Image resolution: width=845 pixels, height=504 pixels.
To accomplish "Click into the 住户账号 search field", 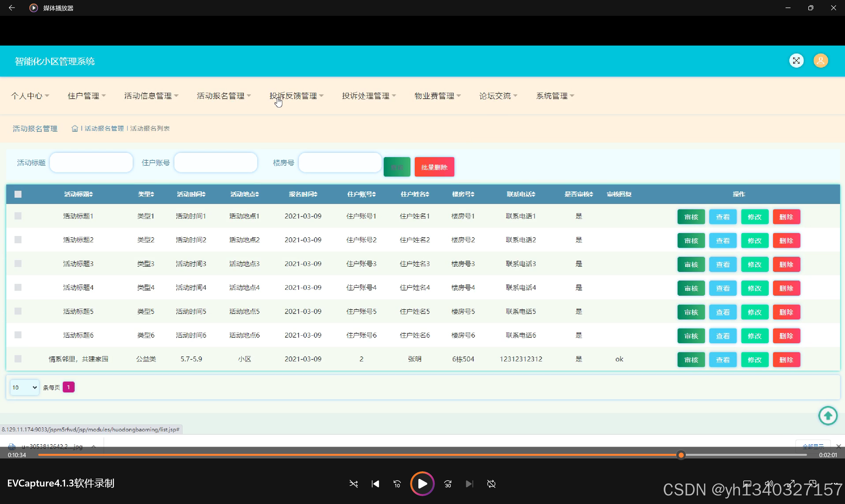I will 215,162.
